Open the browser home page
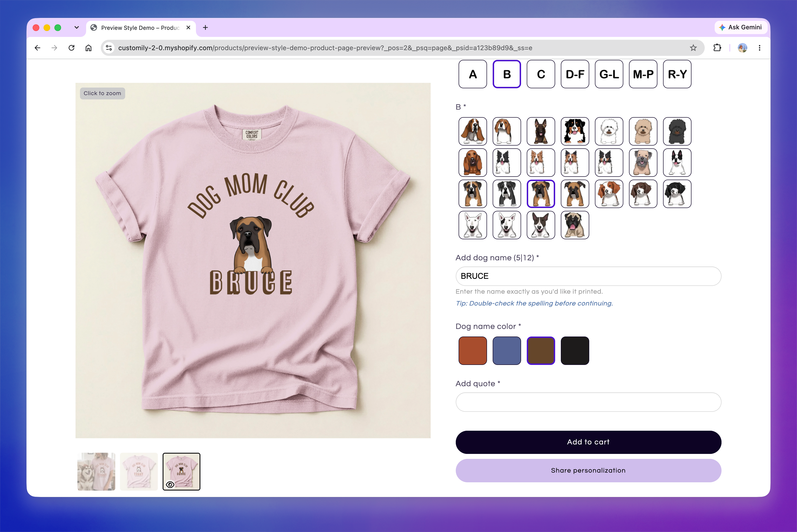797x532 pixels. (x=88, y=48)
